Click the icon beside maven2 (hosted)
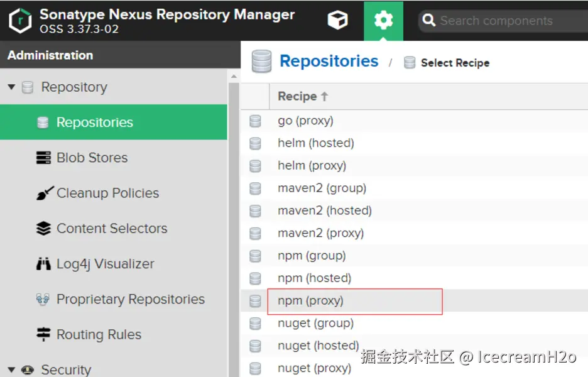The image size is (588, 377). (x=256, y=211)
